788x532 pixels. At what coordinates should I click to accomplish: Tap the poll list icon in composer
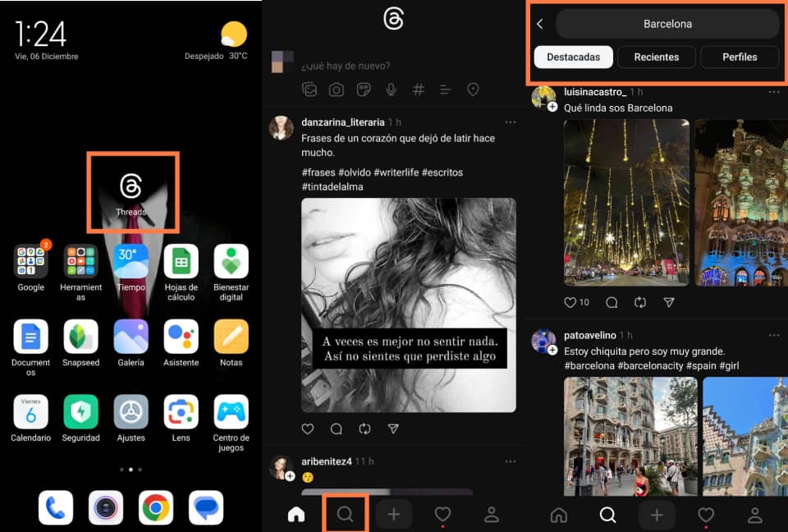[x=445, y=89]
